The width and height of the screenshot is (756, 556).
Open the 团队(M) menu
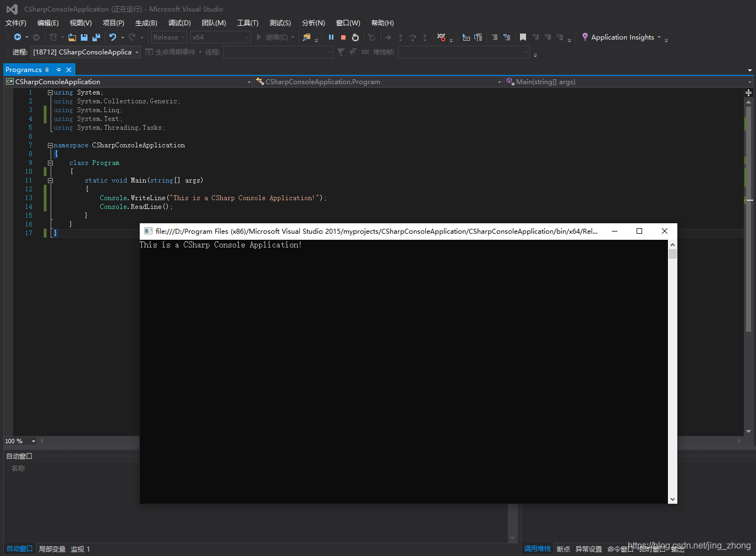pos(214,23)
